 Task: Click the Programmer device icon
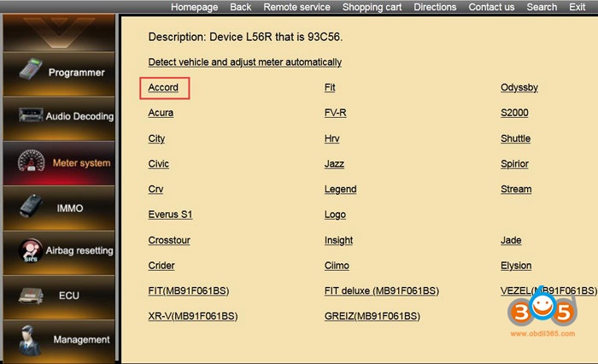point(31,69)
